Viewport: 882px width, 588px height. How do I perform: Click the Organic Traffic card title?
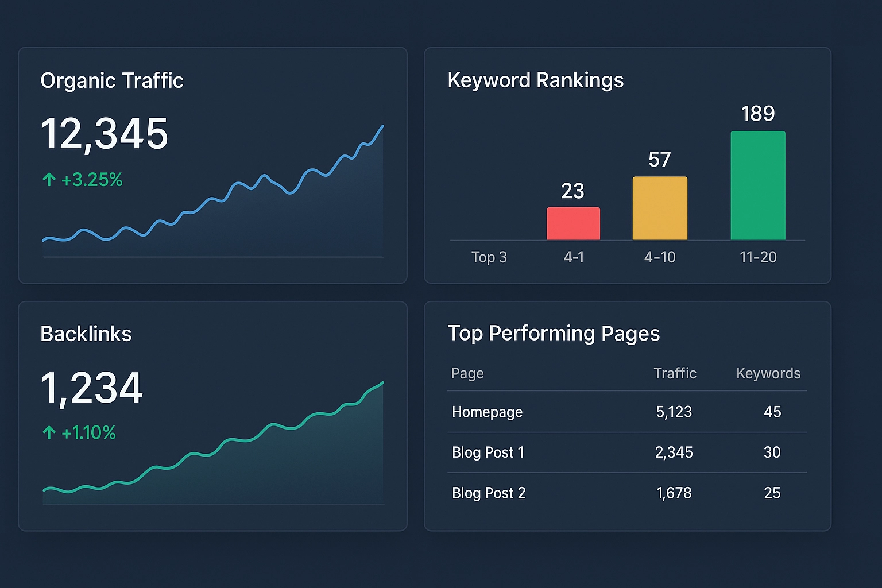tap(112, 81)
